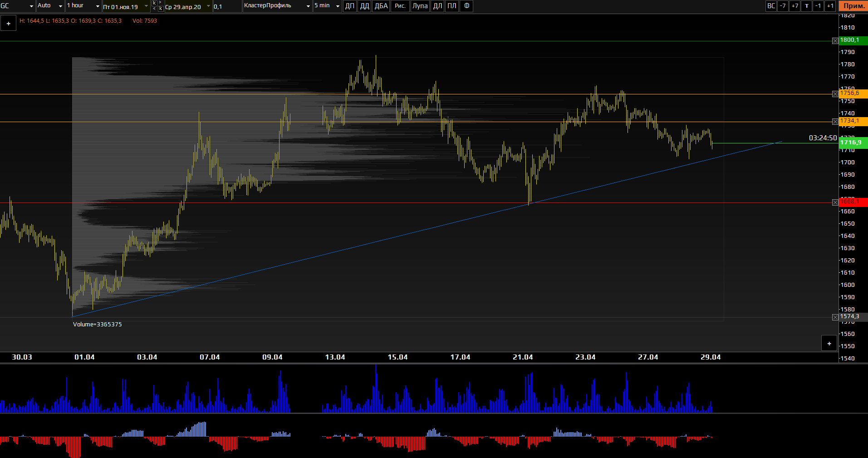The image size is (868, 458).
Task: Click the +1 day forward button
Action: 830,6
